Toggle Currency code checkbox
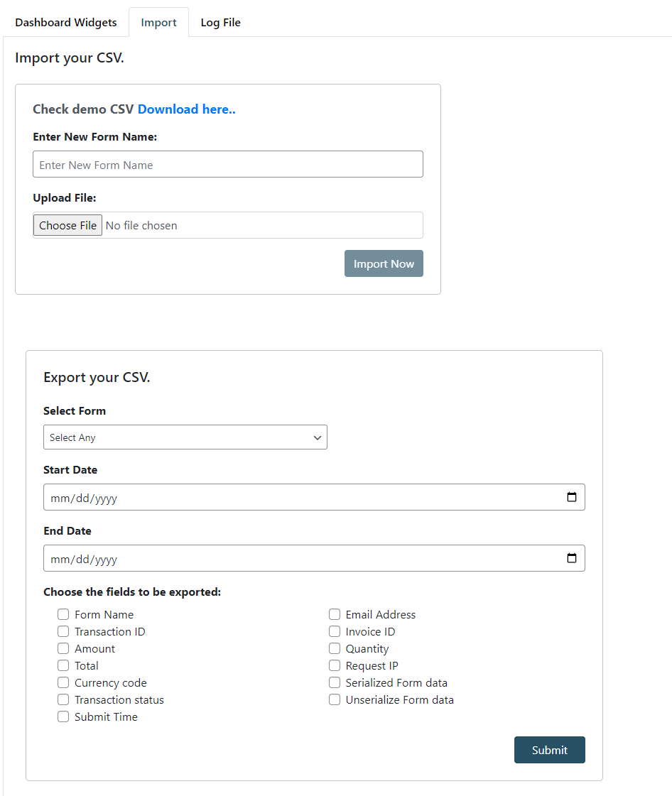Image resolution: width=672 pixels, height=796 pixels. [63, 683]
